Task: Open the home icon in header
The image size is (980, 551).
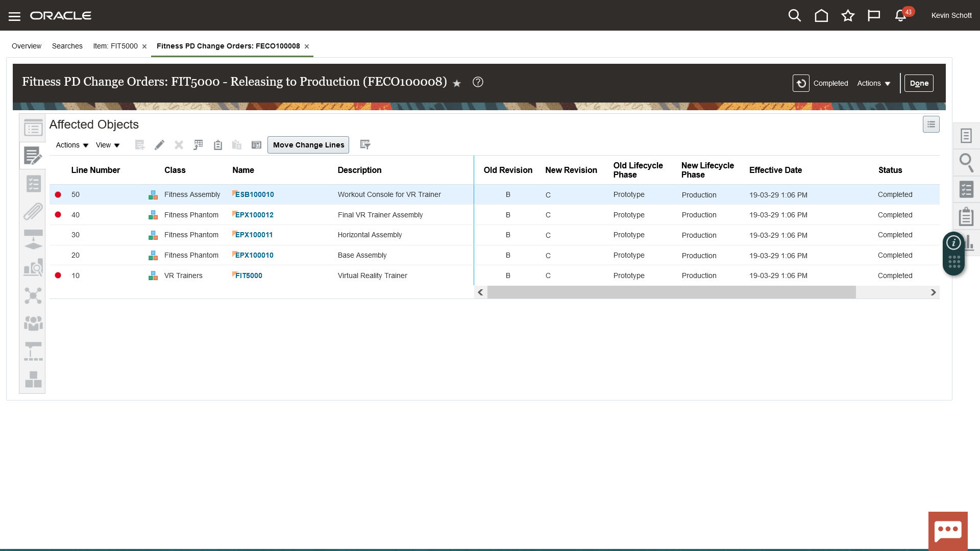Action: click(821, 16)
